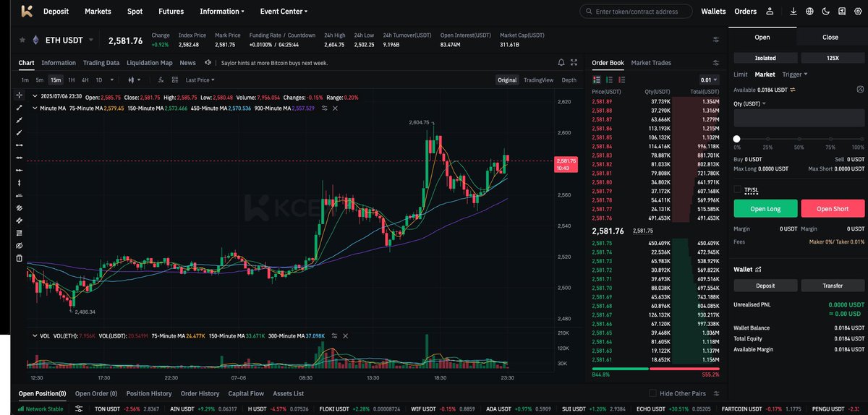Switch to the Close position tab

click(830, 37)
